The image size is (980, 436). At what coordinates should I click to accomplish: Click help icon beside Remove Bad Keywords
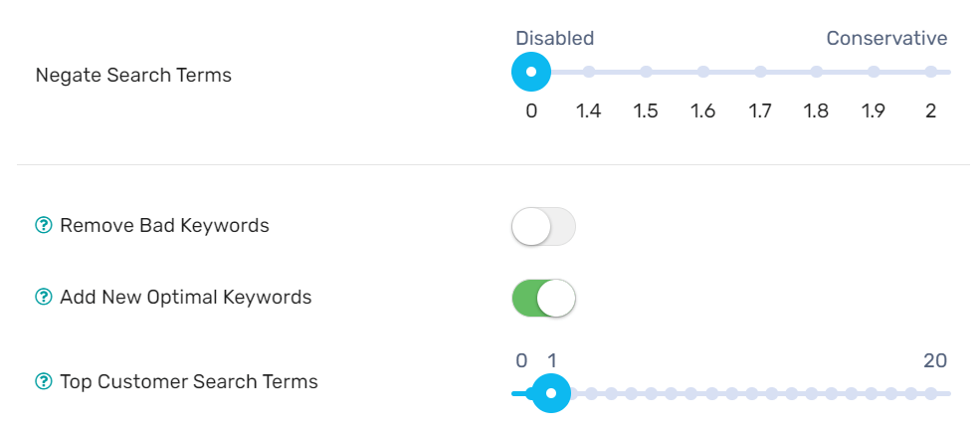pyautogui.click(x=43, y=226)
